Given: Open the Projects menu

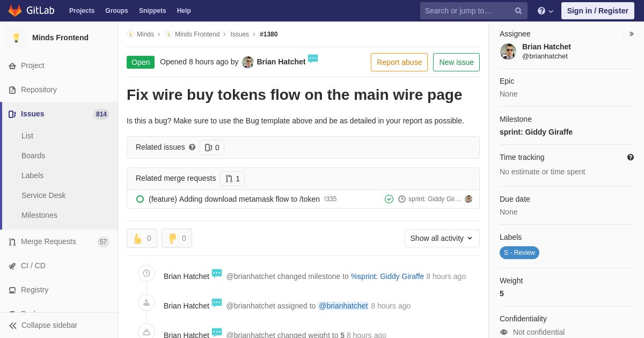Looking at the screenshot, I should click(x=82, y=11).
